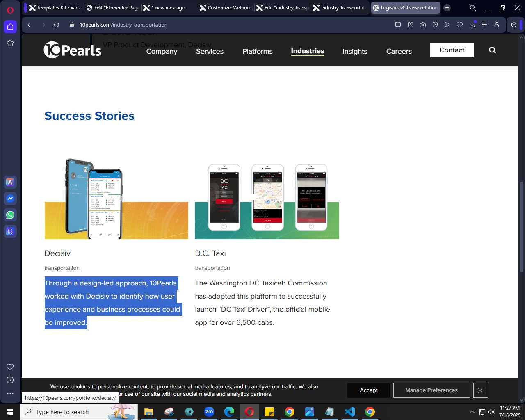
Task: Open a new tab with plus button
Action: point(447,8)
